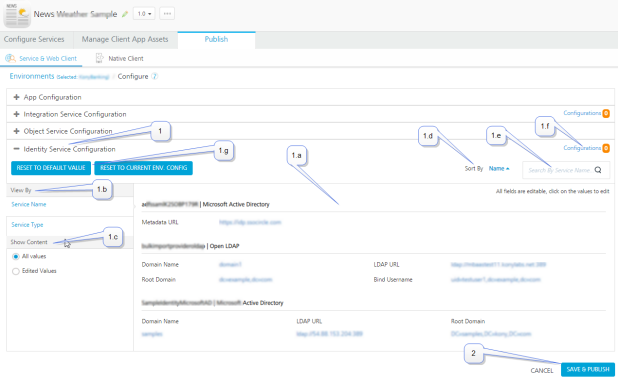Select the All values radio button
This screenshot has height=382, width=618.
(16, 257)
